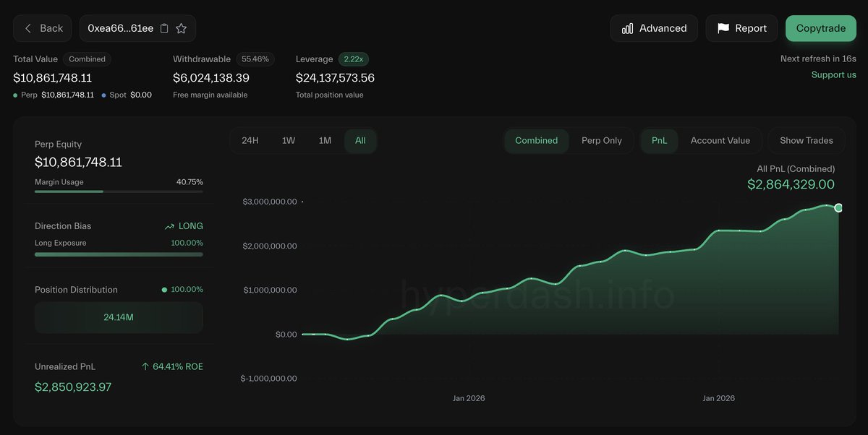Click the copy address clipboard icon
This screenshot has height=435, width=868.
[x=164, y=28]
